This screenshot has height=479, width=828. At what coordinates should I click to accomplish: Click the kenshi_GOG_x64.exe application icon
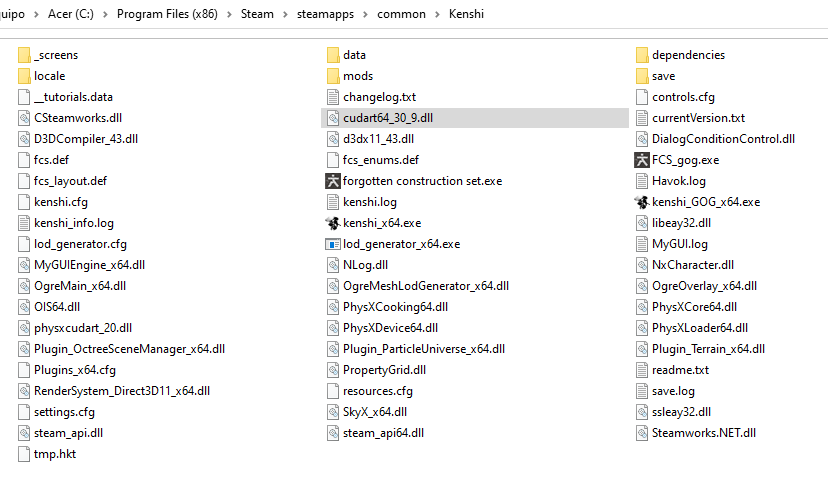coord(642,202)
